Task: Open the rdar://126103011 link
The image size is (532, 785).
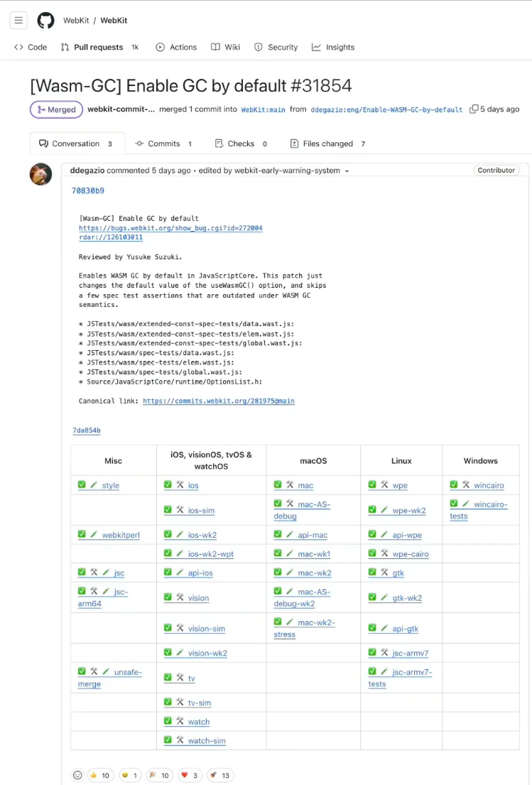Action: 111,237
